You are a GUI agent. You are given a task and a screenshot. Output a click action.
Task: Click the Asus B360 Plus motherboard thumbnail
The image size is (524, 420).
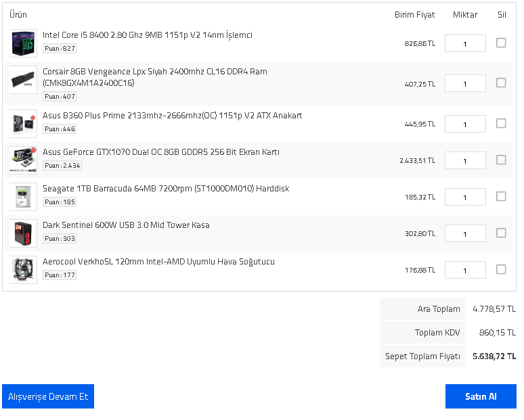coord(24,124)
